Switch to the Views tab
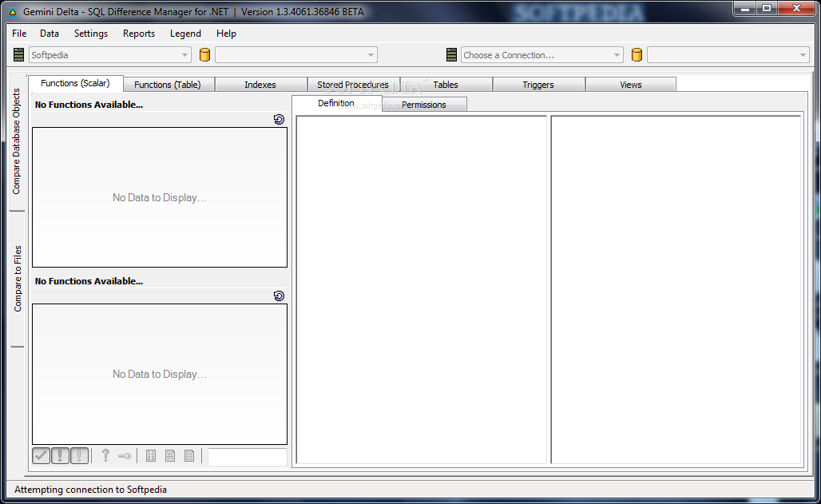821x504 pixels. pos(631,85)
